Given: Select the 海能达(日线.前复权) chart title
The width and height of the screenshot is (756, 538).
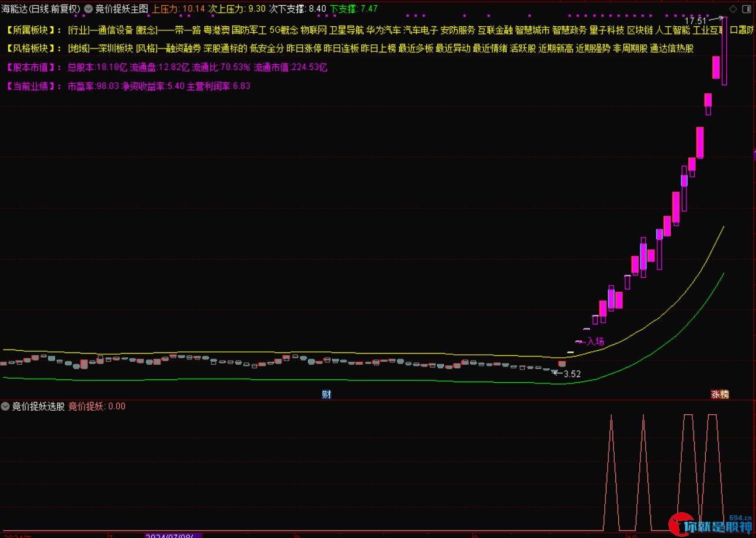Looking at the screenshot, I should [41, 9].
